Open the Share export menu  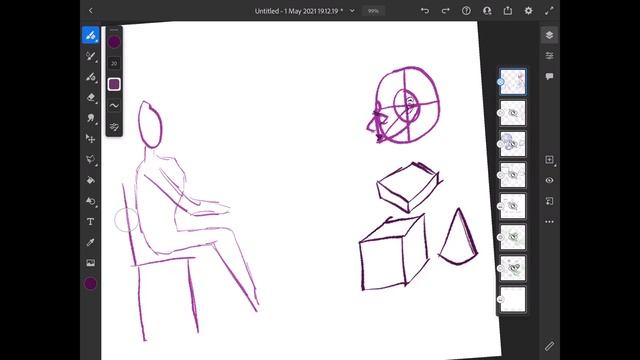click(x=508, y=11)
